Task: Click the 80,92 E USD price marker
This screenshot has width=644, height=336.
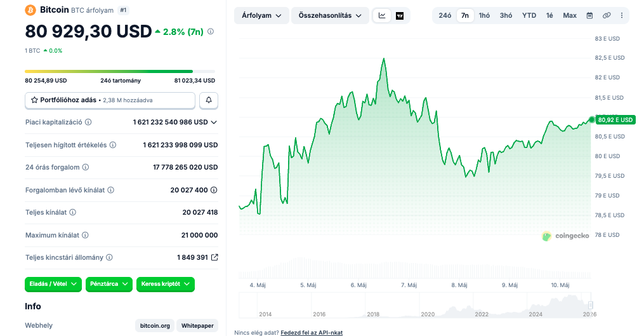Action: pyautogui.click(x=615, y=119)
